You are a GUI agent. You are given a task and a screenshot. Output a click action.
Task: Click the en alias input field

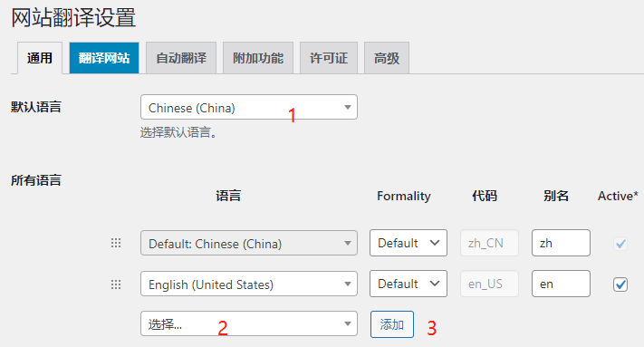[x=561, y=284]
